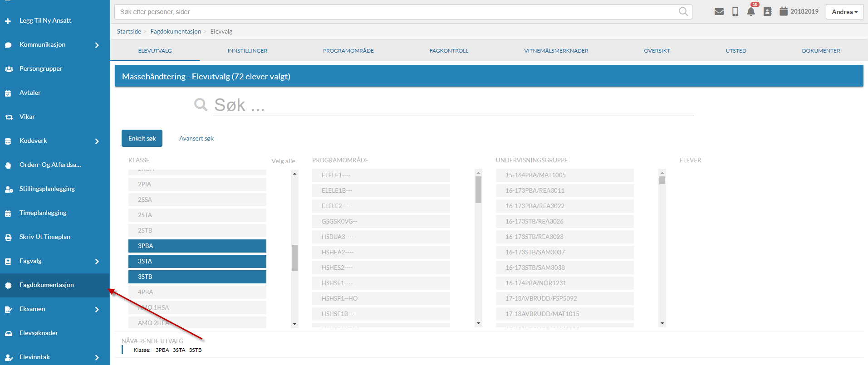Deselect class 3PBA in the list
The width and height of the screenshot is (868, 365).
(197, 246)
